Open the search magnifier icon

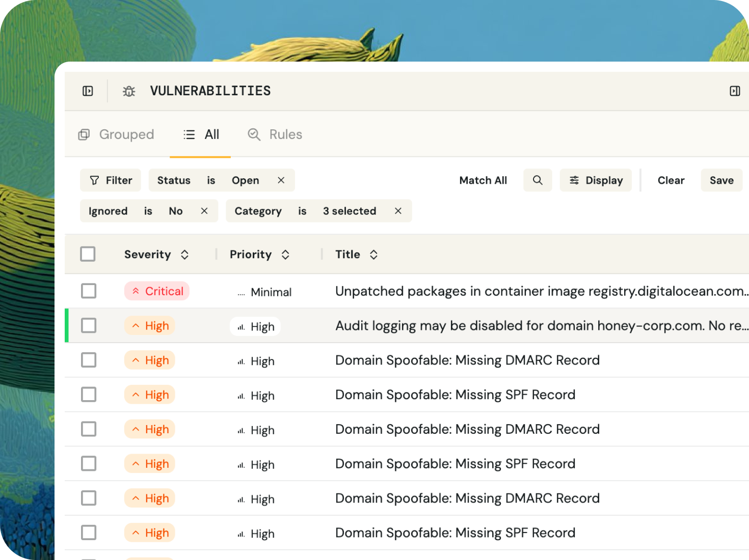click(538, 180)
